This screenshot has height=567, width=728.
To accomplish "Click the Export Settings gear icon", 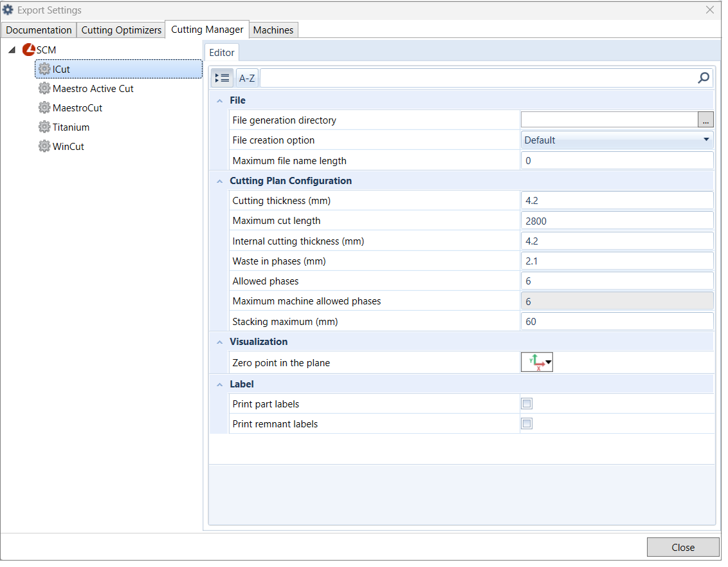I will 8,10.
